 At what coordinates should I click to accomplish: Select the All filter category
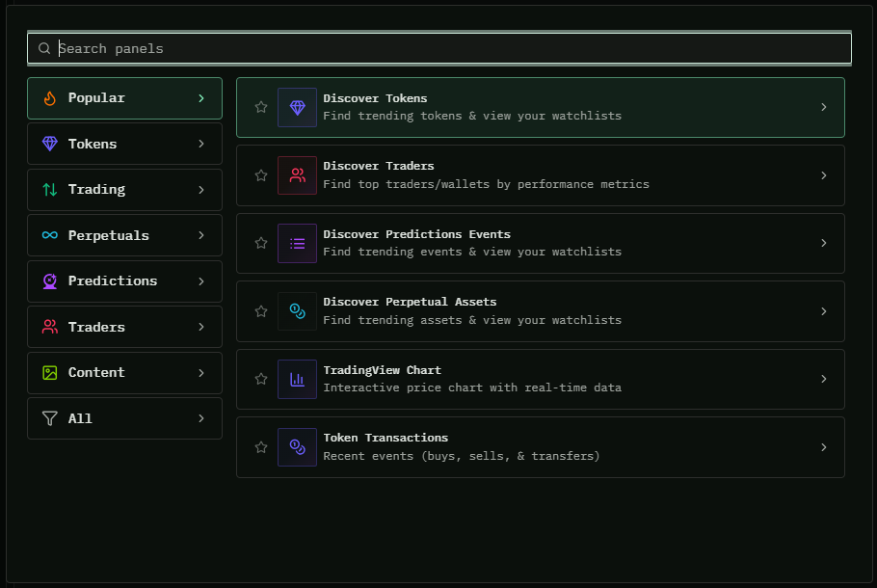[x=124, y=418]
